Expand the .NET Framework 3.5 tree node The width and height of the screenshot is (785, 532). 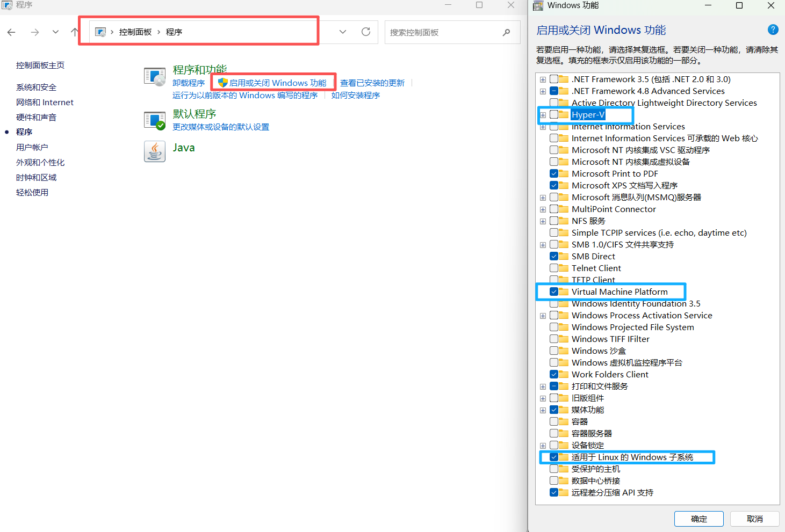(x=543, y=79)
